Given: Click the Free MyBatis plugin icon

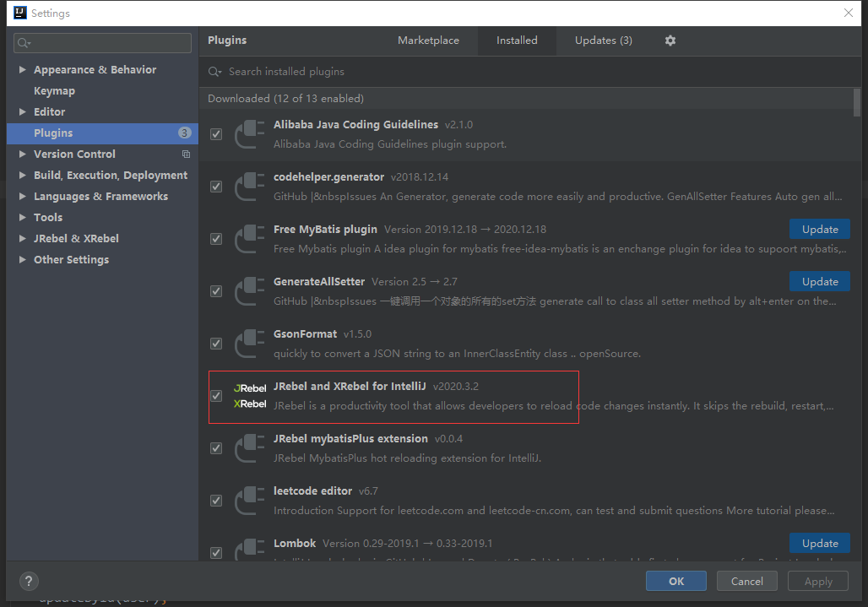Looking at the screenshot, I should (250, 239).
